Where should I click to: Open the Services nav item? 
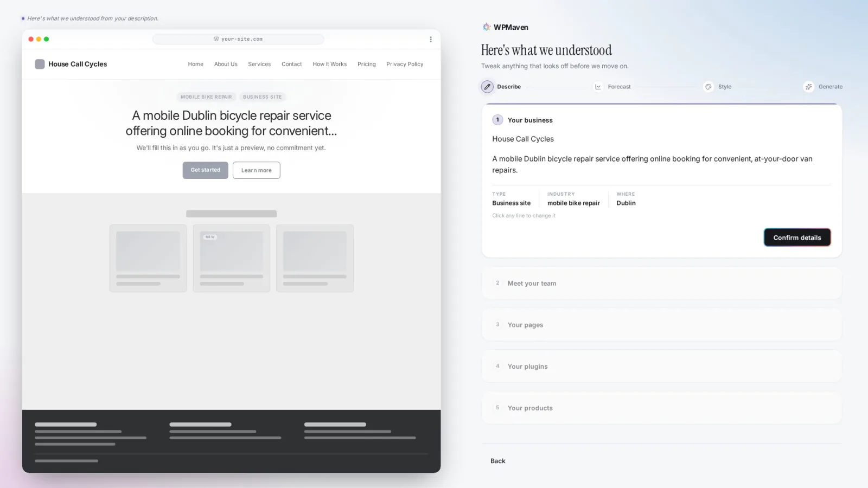259,64
